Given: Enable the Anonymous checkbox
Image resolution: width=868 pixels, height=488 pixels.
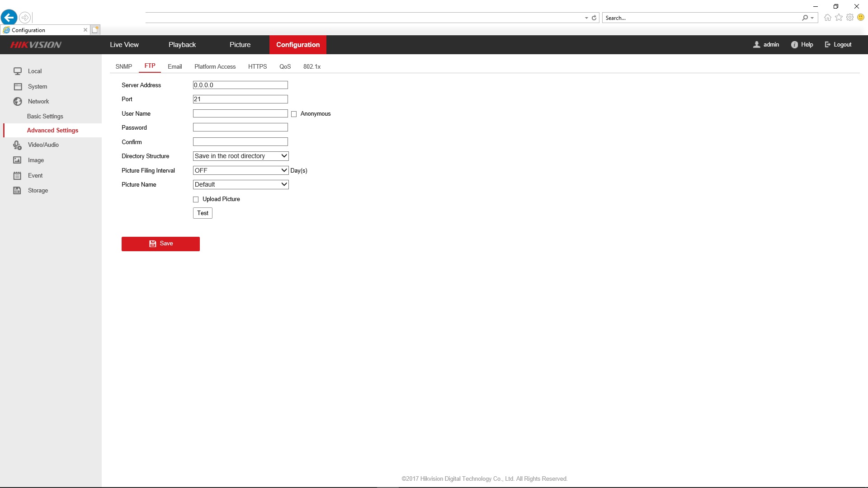Looking at the screenshot, I should 294,114.
